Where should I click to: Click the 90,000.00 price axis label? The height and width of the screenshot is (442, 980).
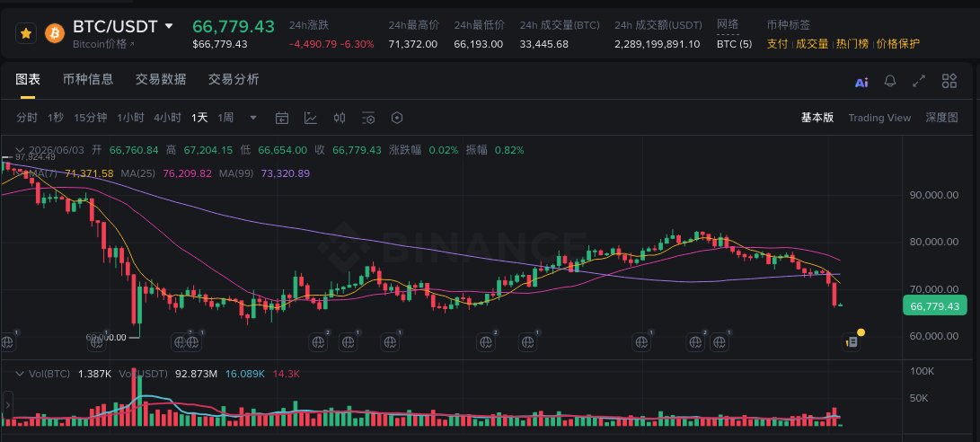point(932,195)
